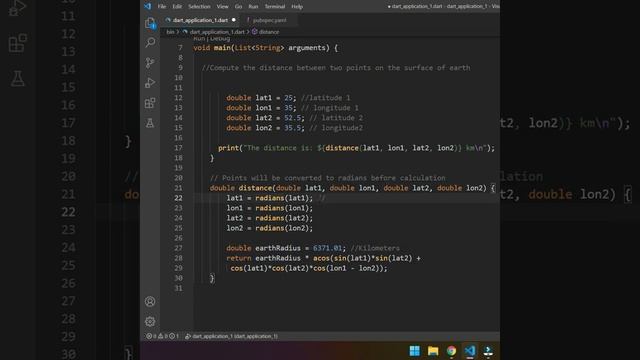640x360 pixels.
Task: Click the value 35 in lon1 declaration
Action: point(289,108)
